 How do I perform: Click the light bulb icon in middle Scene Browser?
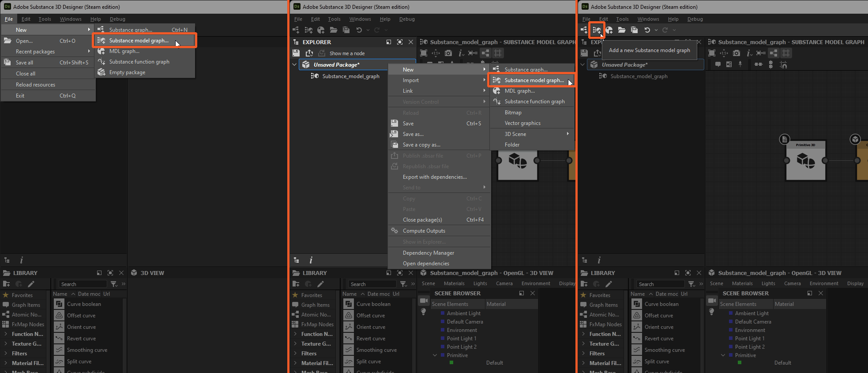[x=424, y=312]
